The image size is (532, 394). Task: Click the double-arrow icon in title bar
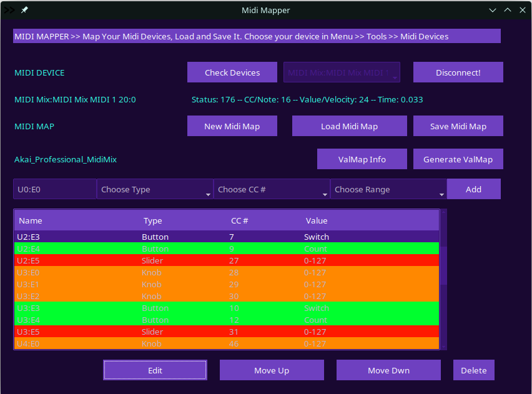9,10
